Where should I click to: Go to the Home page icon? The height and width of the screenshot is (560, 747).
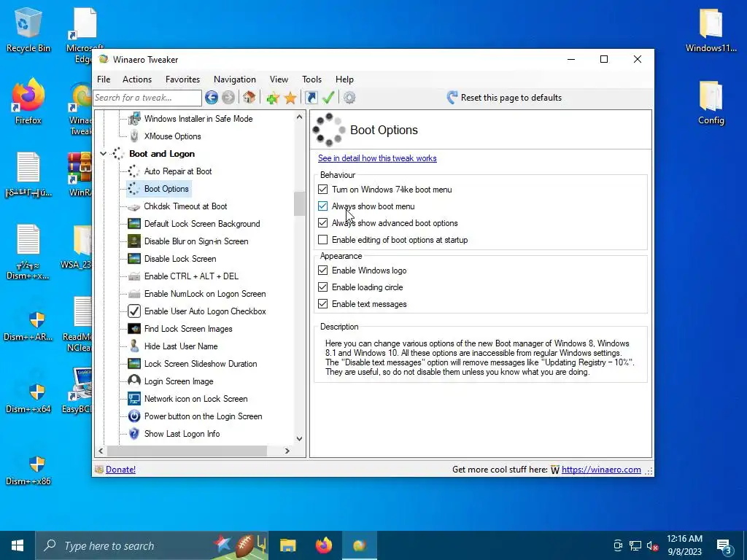[249, 98]
